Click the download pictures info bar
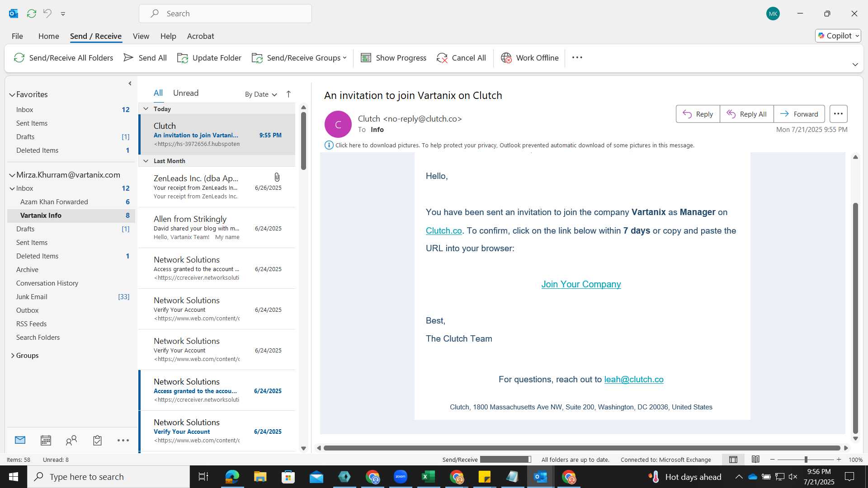Image resolution: width=868 pixels, height=488 pixels. [509, 145]
